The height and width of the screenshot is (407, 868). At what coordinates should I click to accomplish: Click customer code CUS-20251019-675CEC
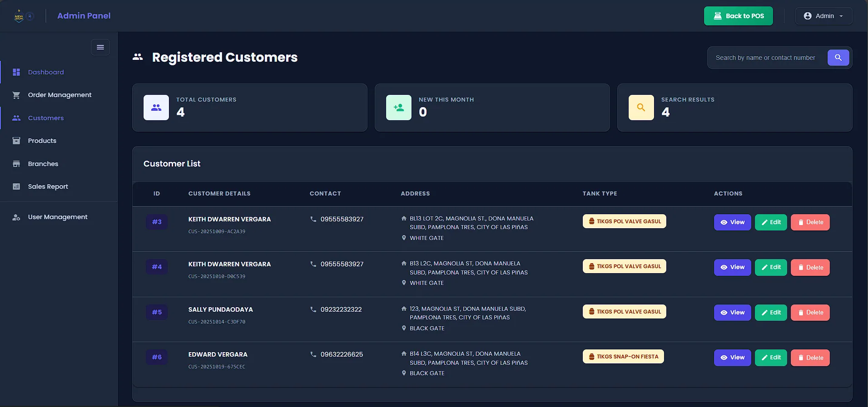[217, 367]
